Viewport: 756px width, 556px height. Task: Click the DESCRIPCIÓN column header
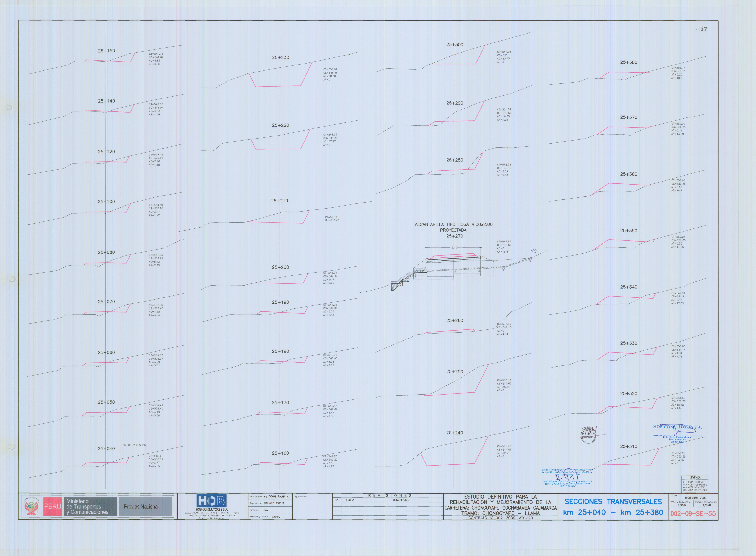pyautogui.click(x=401, y=500)
